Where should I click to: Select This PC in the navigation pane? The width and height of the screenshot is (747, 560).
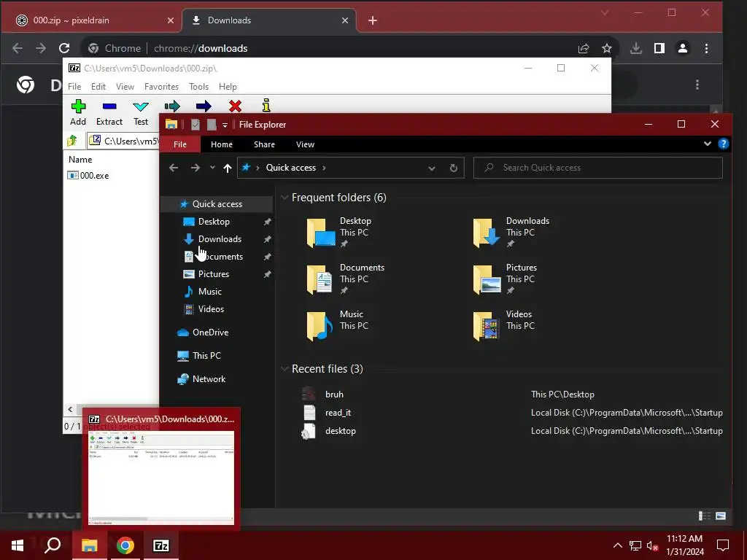coord(206,356)
